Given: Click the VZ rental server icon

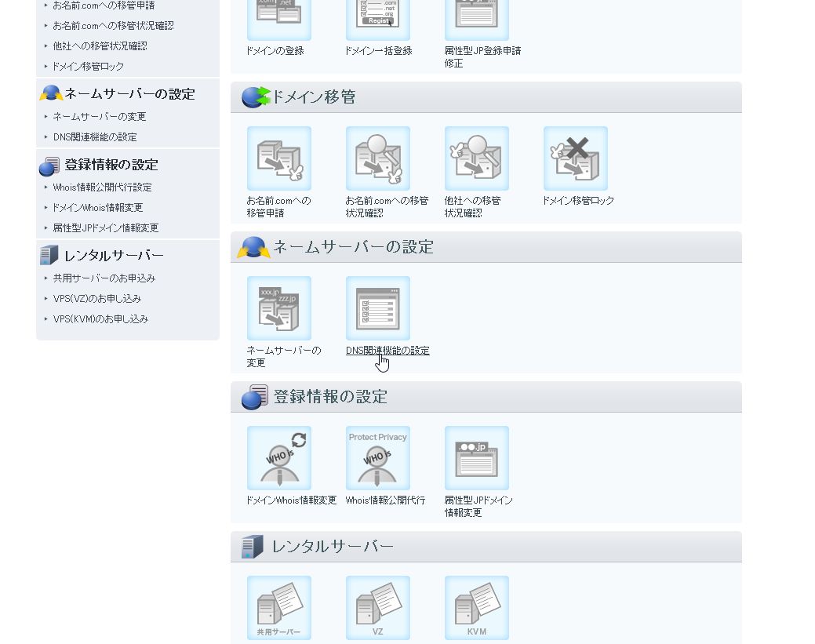Looking at the screenshot, I should click(378, 608).
